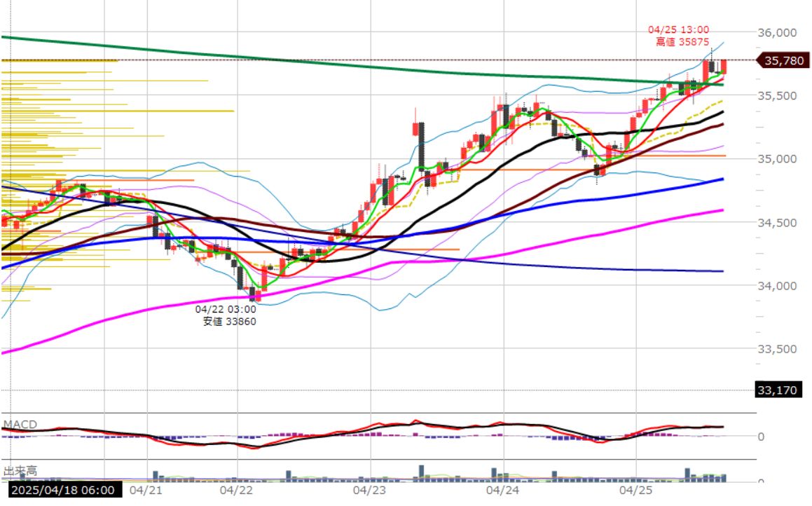This screenshot has width=812, height=506.
Task: Click the 36,000 price axis label
Action: [777, 33]
